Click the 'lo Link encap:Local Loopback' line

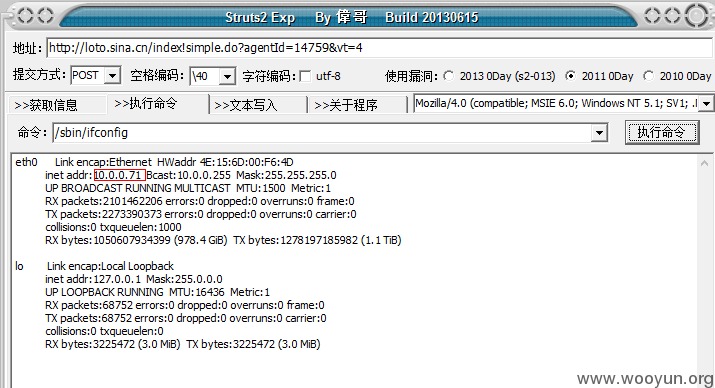click(x=94, y=266)
